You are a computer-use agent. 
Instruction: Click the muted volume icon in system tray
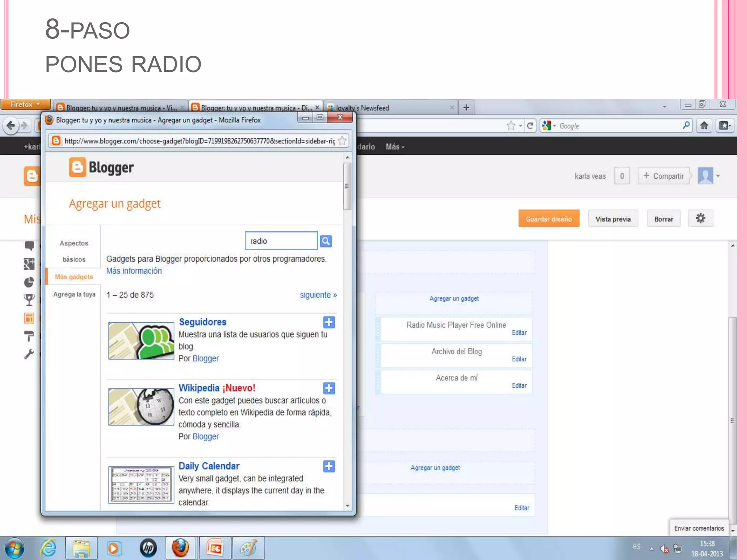point(665,549)
